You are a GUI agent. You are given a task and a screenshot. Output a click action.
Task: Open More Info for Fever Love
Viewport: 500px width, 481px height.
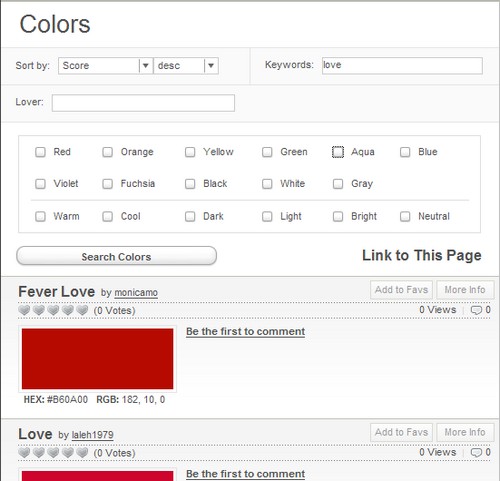pos(465,290)
